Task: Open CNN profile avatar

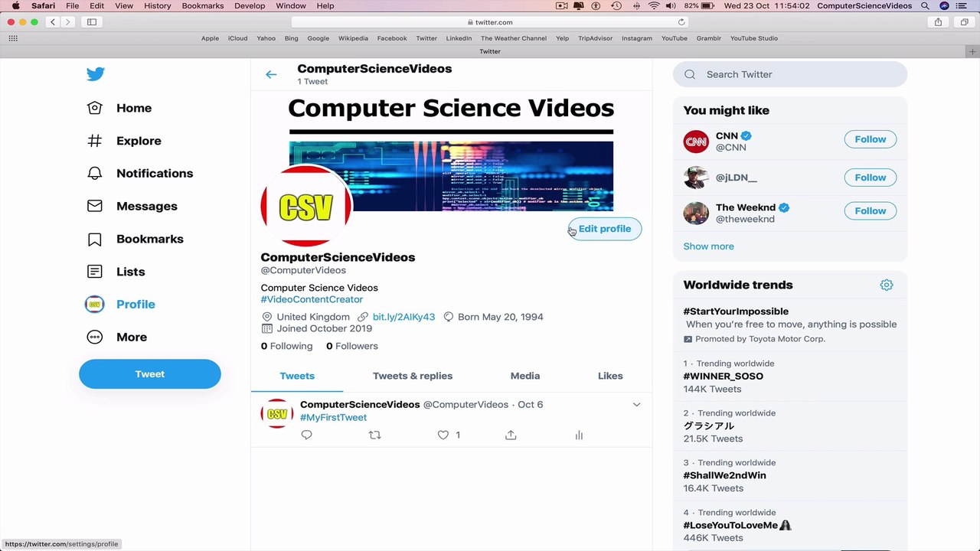Action: coord(696,142)
